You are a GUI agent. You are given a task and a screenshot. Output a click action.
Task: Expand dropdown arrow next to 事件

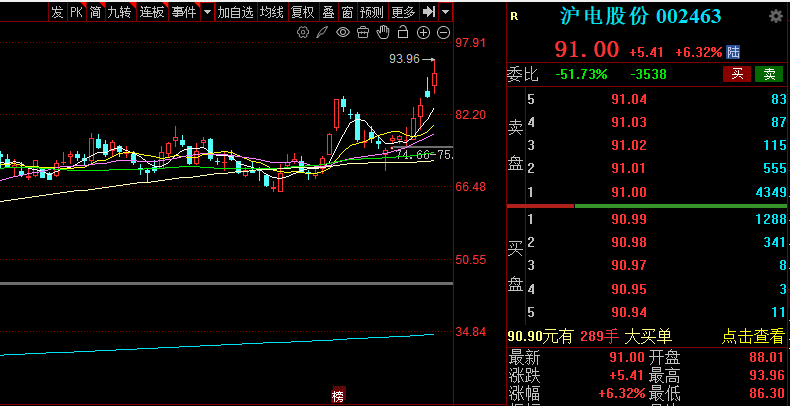207,12
